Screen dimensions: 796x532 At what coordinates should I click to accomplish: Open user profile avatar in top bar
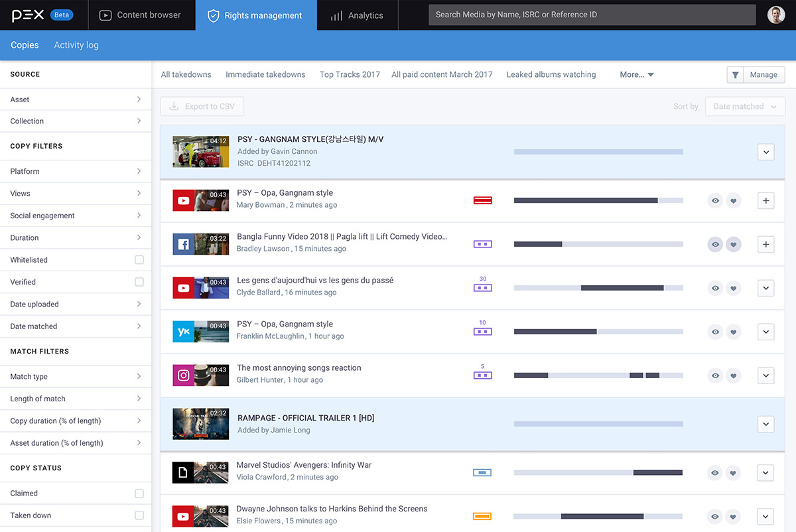tap(776, 15)
